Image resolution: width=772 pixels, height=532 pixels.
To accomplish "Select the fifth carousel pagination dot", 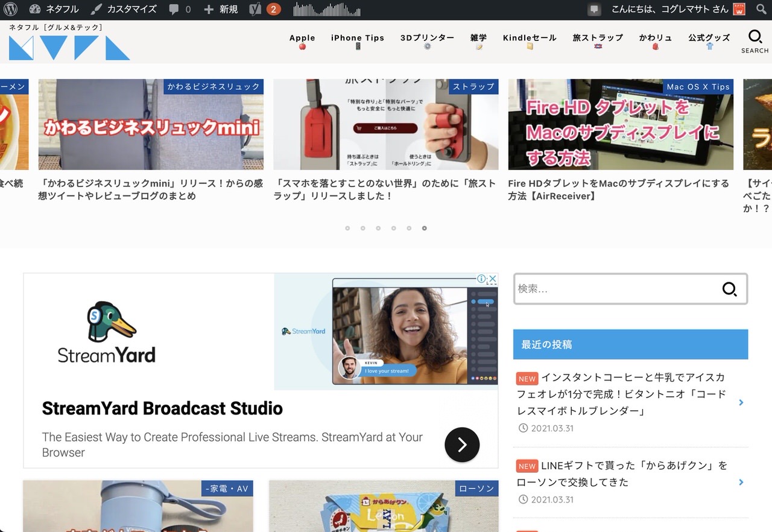I will [x=409, y=228].
